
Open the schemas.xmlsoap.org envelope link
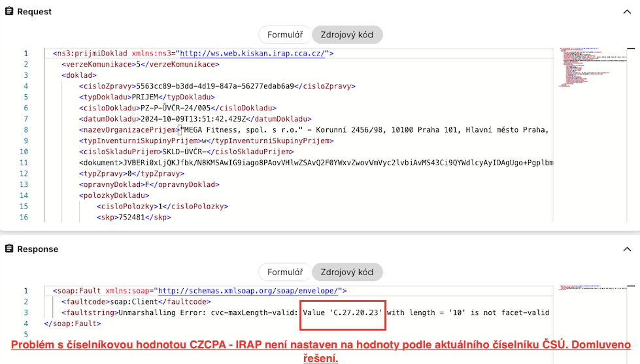(x=248, y=291)
